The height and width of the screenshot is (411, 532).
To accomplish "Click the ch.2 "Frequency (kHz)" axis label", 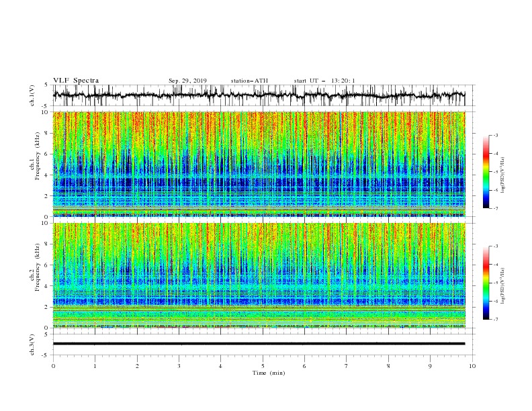I will pos(38,267).
